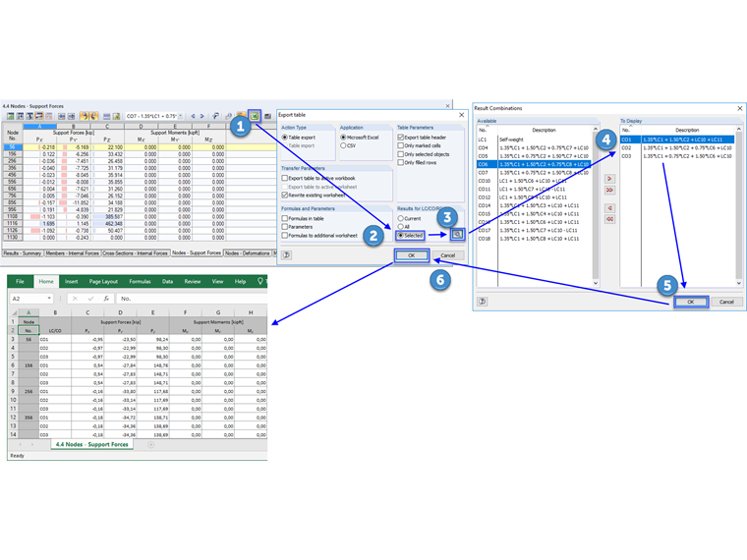747x560 pixels.
Task: Select Table export radio button
Action: click(285, 138)
